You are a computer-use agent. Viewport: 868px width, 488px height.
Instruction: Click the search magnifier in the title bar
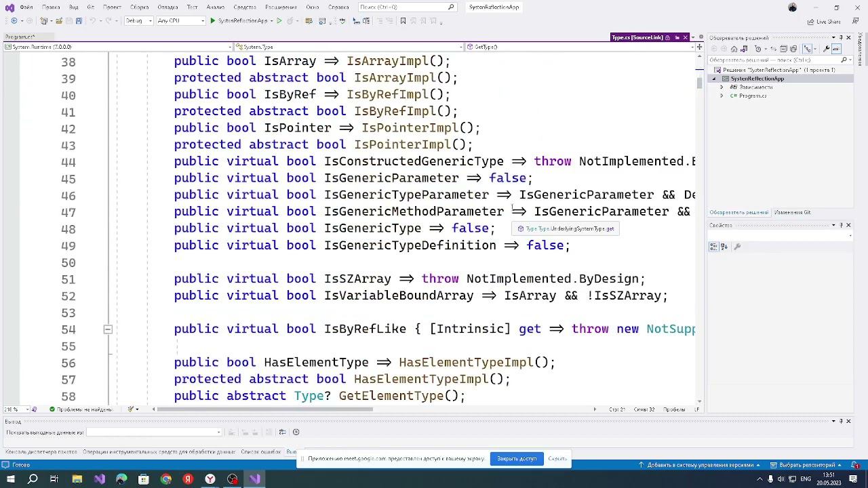point(451,7)
